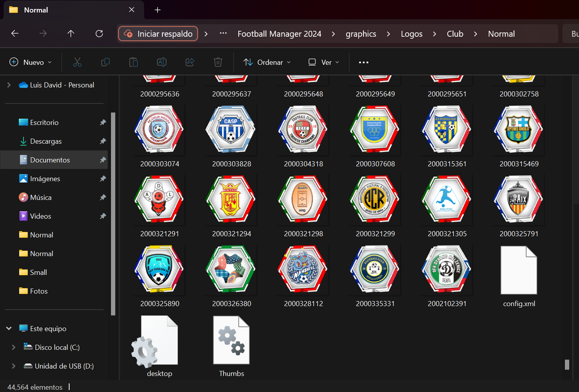The image size is (579, 392).
Task: Select CASP logo file 2000303828
Action: click(231, 137)
